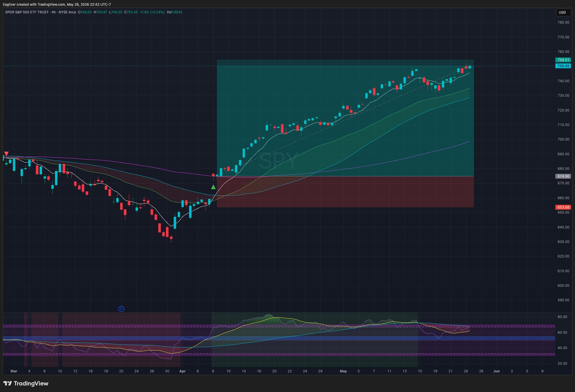Click the 653.68 stop-loss price label
This screenshot has width=575, height=392.
[563, 207]
